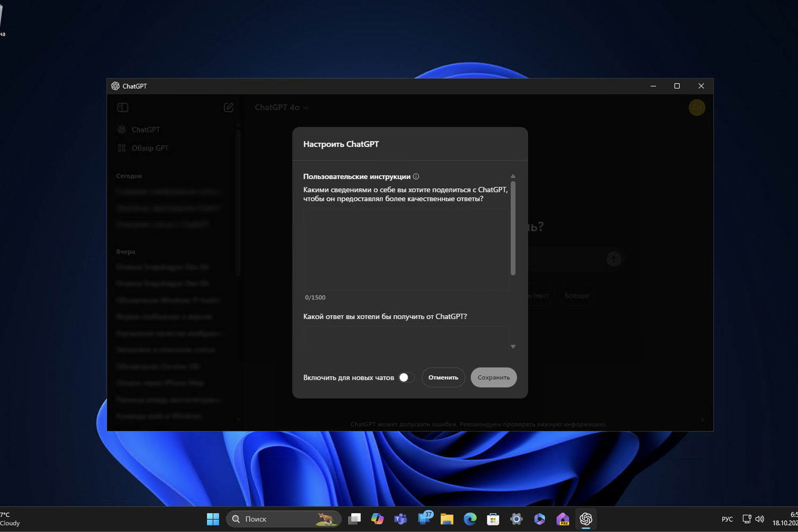
Task: Click the Настроить ChatGPT dialog title
Action: point(341,144)
